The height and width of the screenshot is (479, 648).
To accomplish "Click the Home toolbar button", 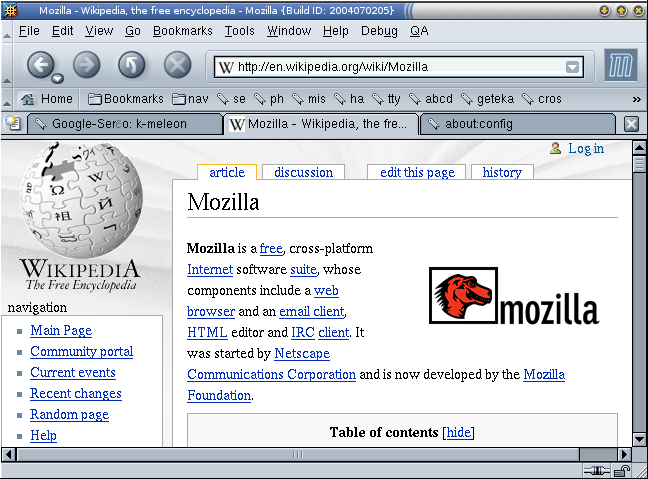I will (47, 99).
